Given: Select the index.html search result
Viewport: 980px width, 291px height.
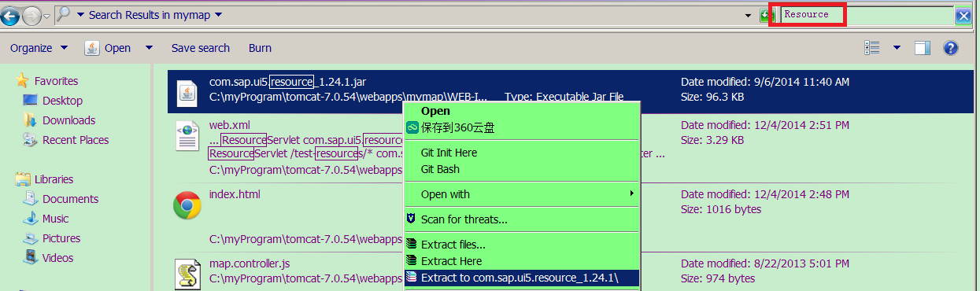Looking at the screenshot, I should 235,194.
